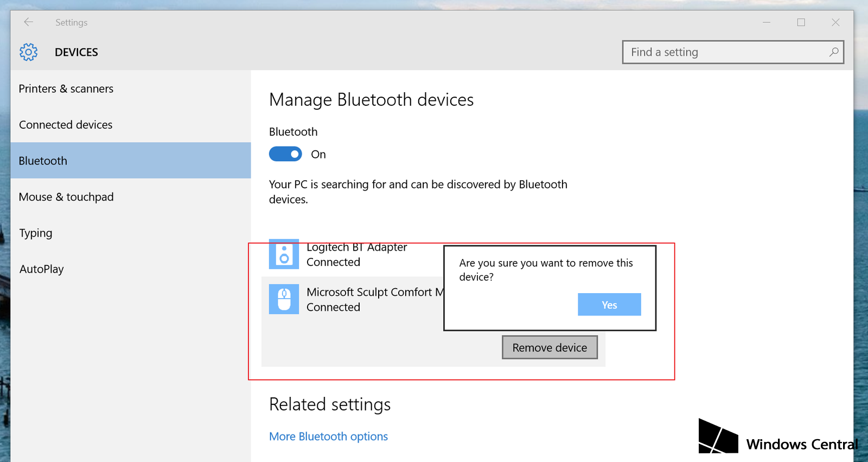Click the Manage Bluetooth devices heading
868x462 pixels.
(372, 100)
